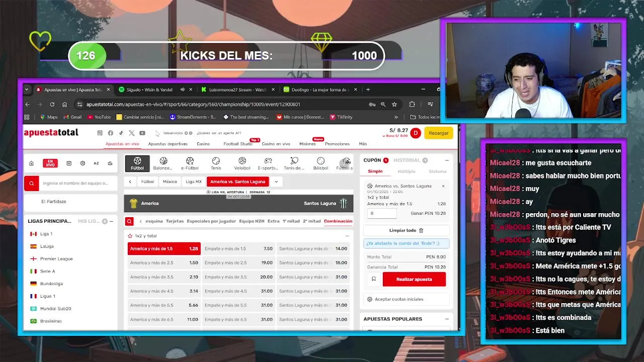This screenshot has width=644, height=362.
Task: Select bet America y más de 5.5
Action: pos(164,305)
